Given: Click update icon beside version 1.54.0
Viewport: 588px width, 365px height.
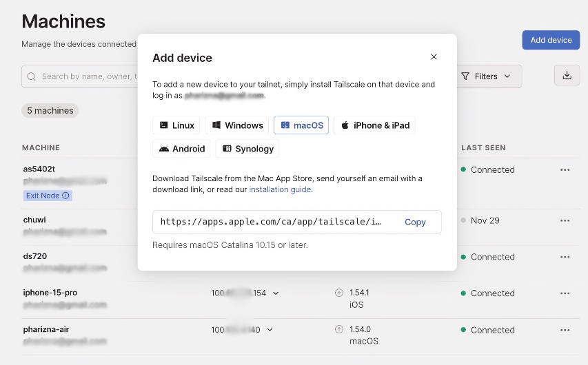Looking at the screenshot, I should [x=339, y=329].
